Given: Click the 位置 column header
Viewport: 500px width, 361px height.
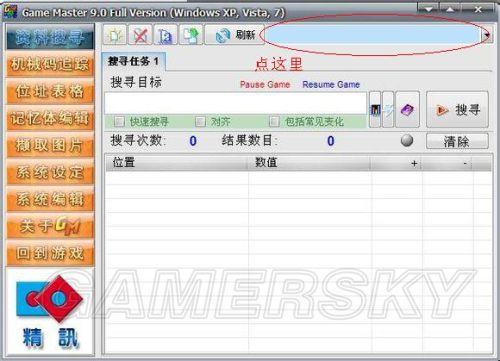Looking at the screenshot, I should coord(176,163).
